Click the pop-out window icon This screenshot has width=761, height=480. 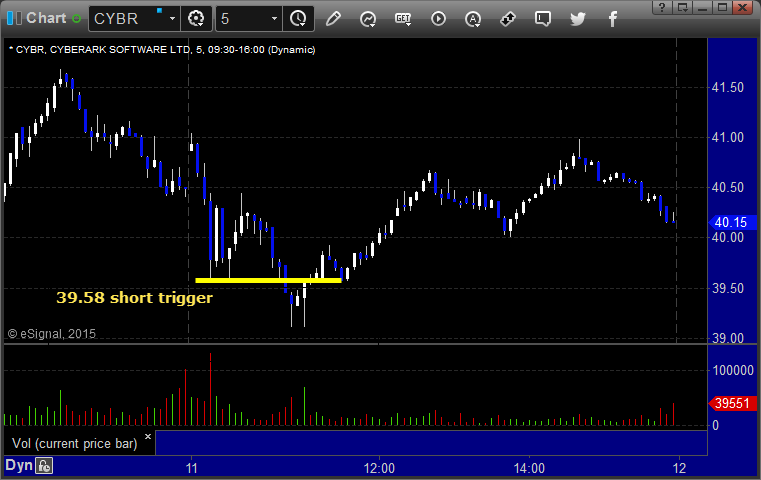pyautogui.click(x=682, y=7)
